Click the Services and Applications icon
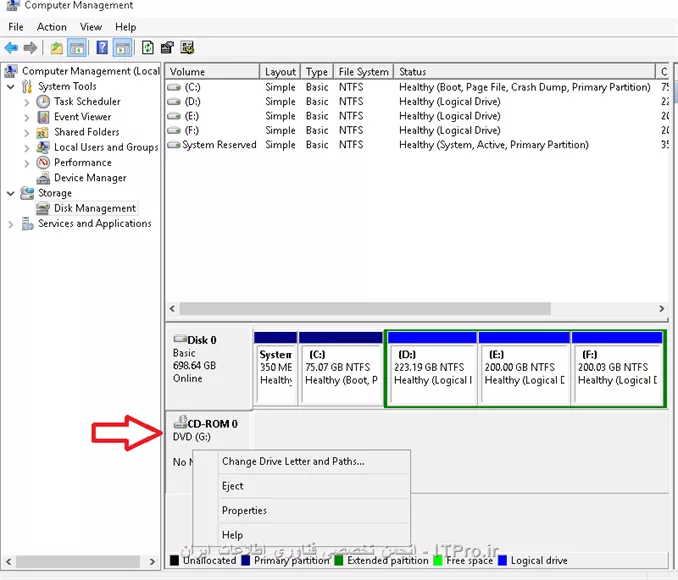Screen dimensions: 678x580 pyautogui.click(x=27, y=224)
